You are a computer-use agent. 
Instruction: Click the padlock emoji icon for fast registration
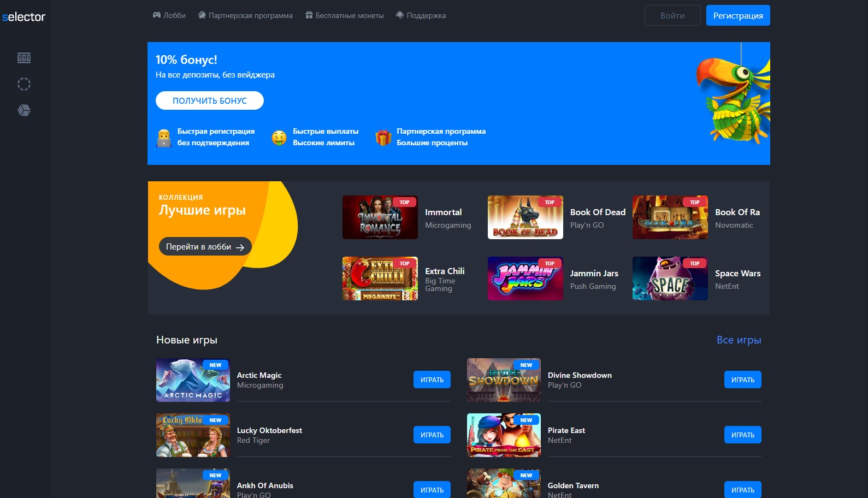[164, 138]
